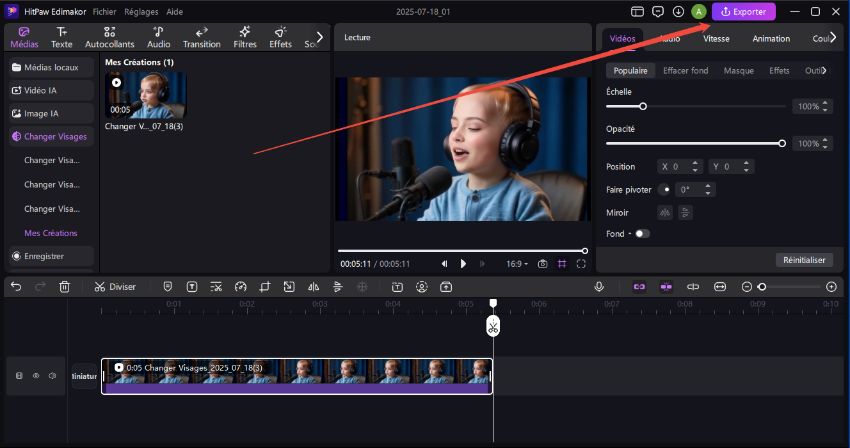Image resolution: width=850 pixels, height=448 pixels.
Task: Toggle the purple magnetic timeline icon
Action: (666, 286)
